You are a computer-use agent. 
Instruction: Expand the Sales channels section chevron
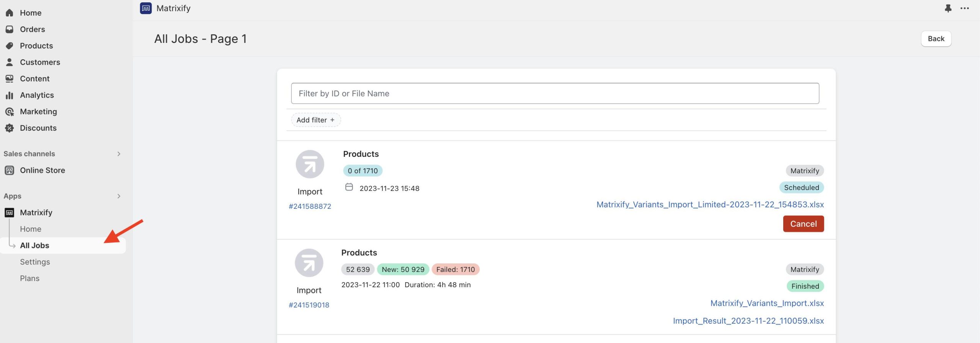(x=119, y=154)
